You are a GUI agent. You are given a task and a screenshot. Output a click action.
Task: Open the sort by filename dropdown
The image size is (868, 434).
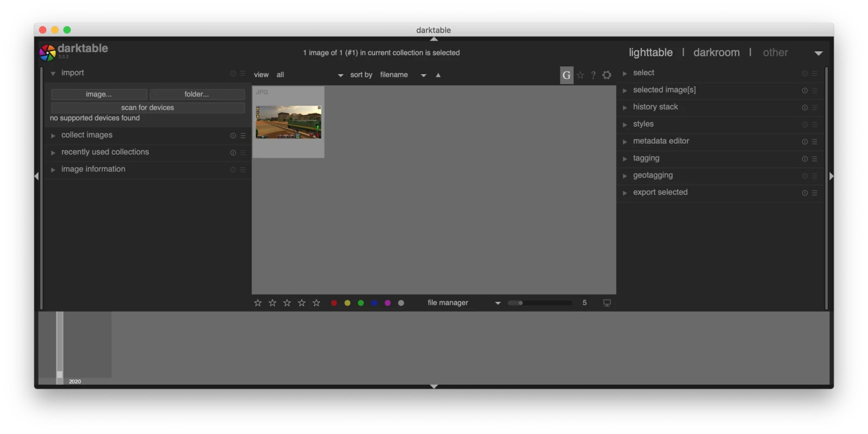click(x=403, y=75)
